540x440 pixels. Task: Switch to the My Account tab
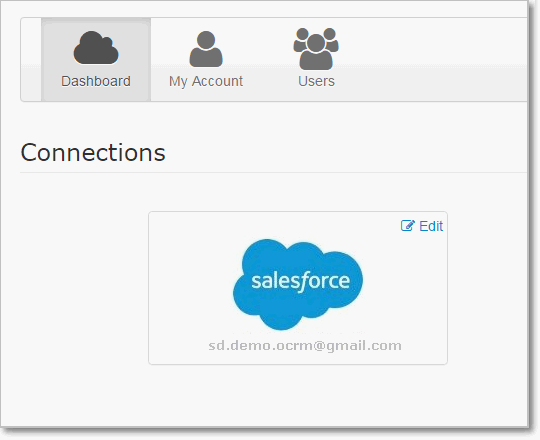point(206,60)
